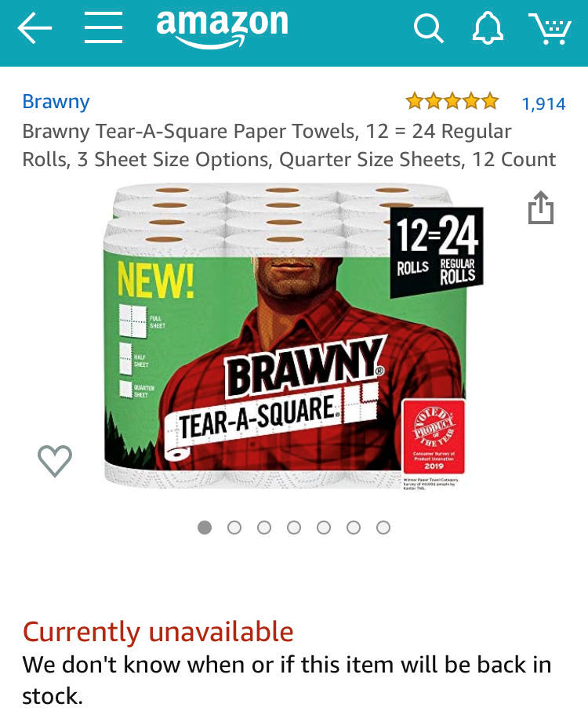Open the Brawny brand link
Image resolution: width=588 pixels, height=718 pixels.
point(56,101)
